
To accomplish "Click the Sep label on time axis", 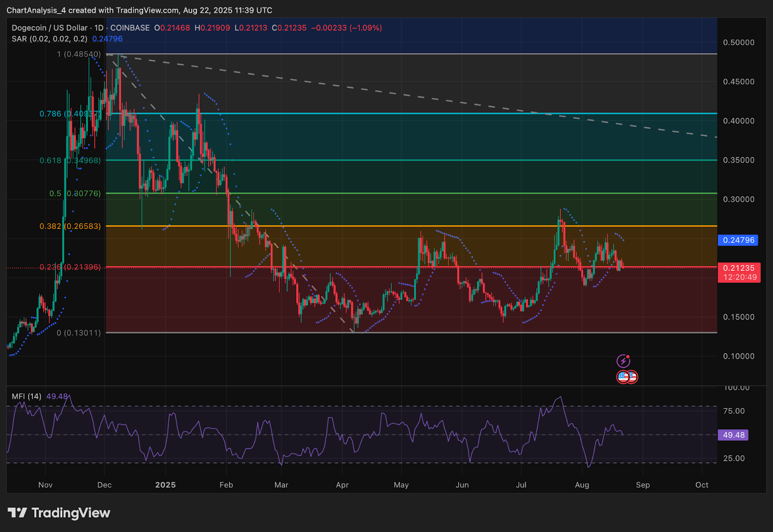I will click(643, 485).
